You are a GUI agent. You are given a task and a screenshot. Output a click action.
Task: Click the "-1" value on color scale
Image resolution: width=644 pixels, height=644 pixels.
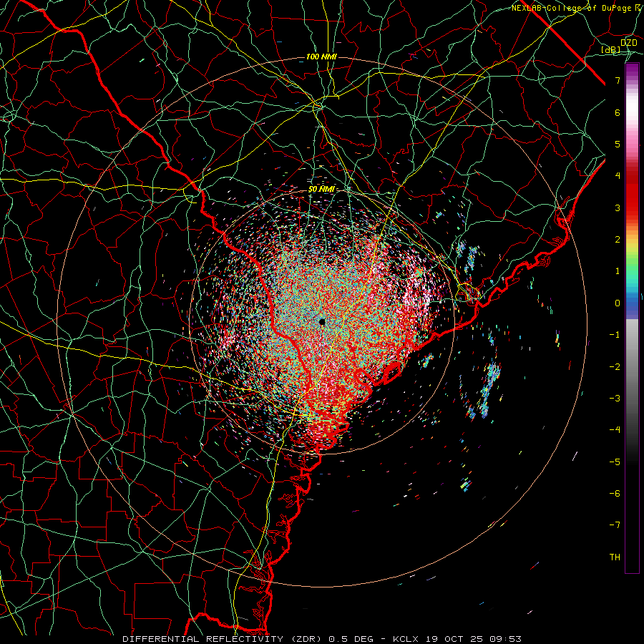[615, 335]
